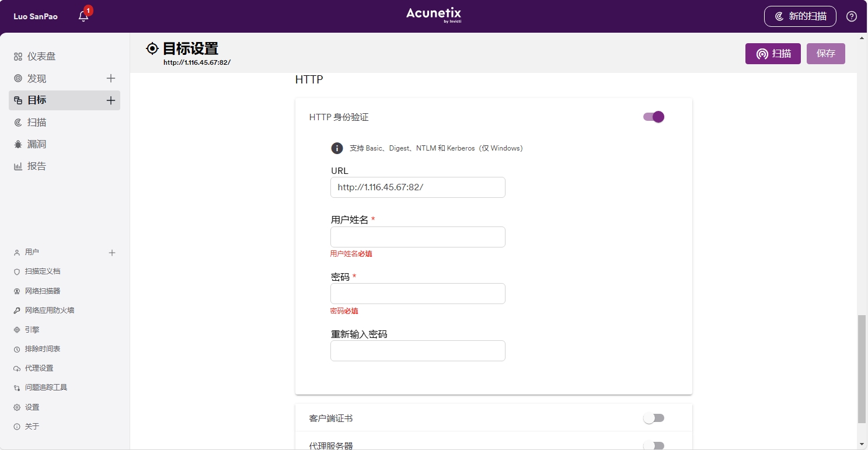The height and width of the screenshot is (450, 868).
Task: Click the 报告 chart icon
Action: (x=18, y=166)
